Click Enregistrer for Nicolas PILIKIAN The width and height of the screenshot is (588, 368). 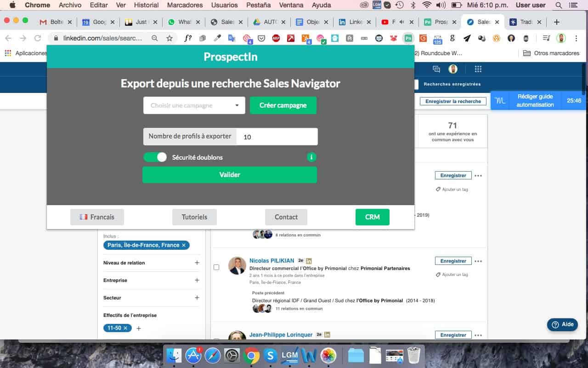click(453, 261)
